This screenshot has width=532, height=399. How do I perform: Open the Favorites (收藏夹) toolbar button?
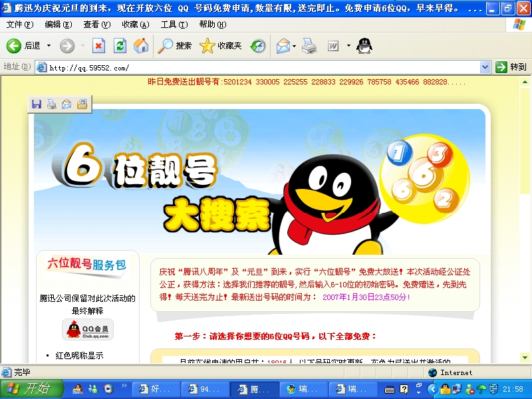(x=221, y=46)
